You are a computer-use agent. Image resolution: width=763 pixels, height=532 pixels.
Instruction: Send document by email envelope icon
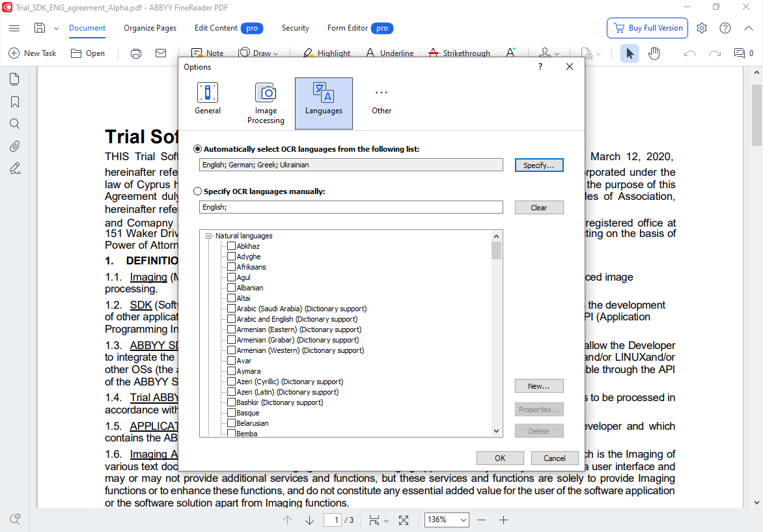161,53
